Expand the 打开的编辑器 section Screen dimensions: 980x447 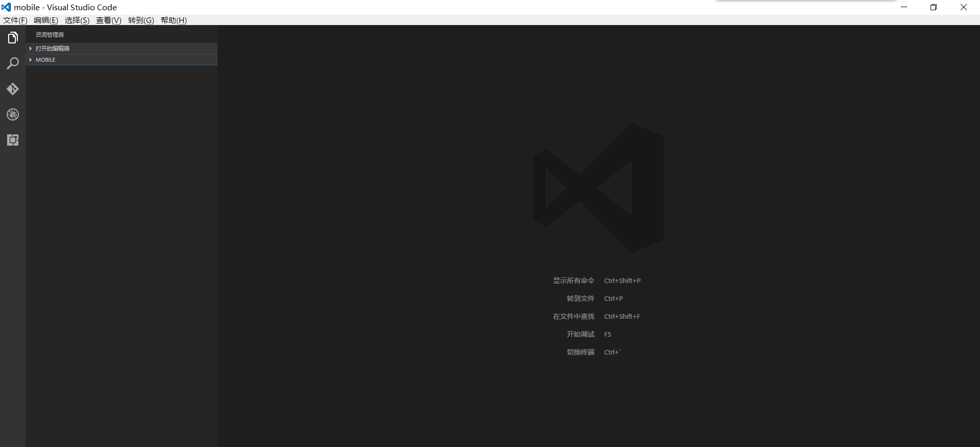tap(121, 49)
